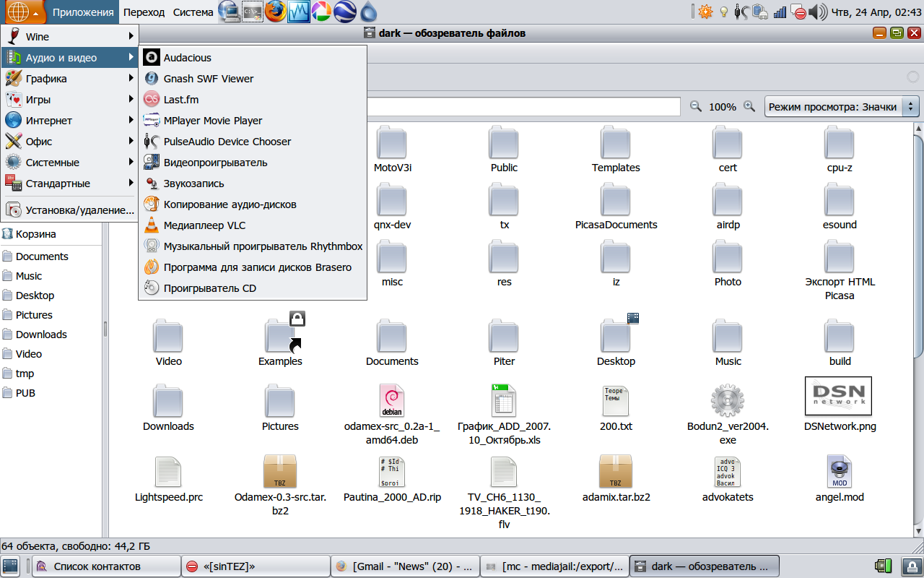
Task: Click the Audacious icon in the submenu
Action: 152,58
